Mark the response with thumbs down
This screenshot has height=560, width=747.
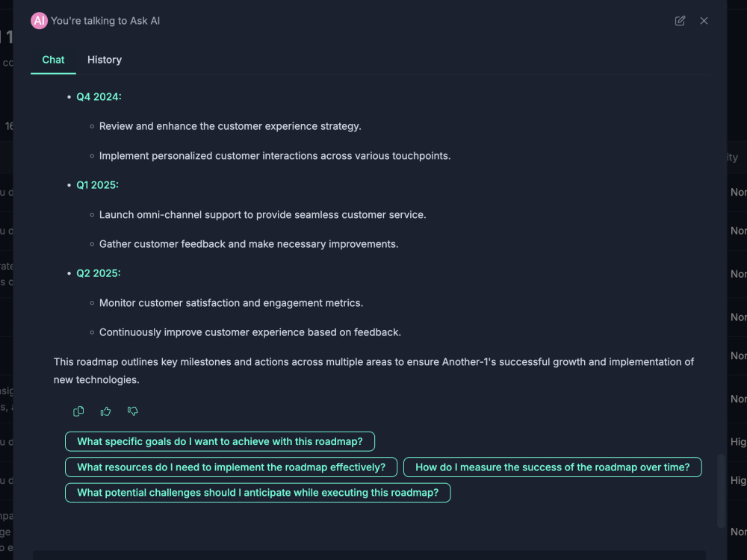click(132, 411)
